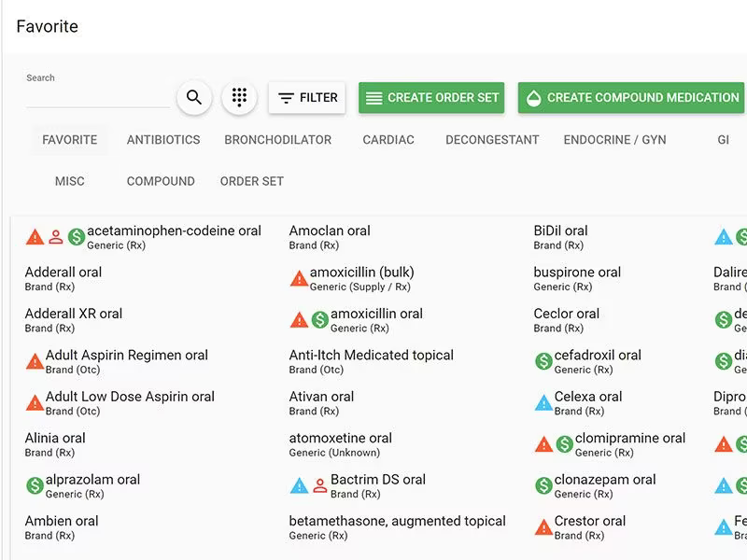This screenshot has width=747, height=560.
Task: Choose Adderall XR oral
Action: pyautogui.click(x=74, y=320)
